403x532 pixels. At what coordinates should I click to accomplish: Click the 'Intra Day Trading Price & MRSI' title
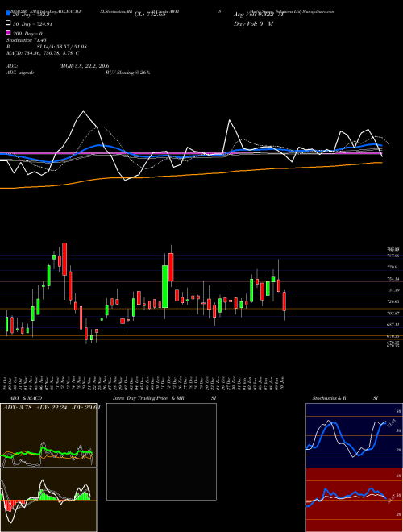pyautogui.click(x=164, y=398)
